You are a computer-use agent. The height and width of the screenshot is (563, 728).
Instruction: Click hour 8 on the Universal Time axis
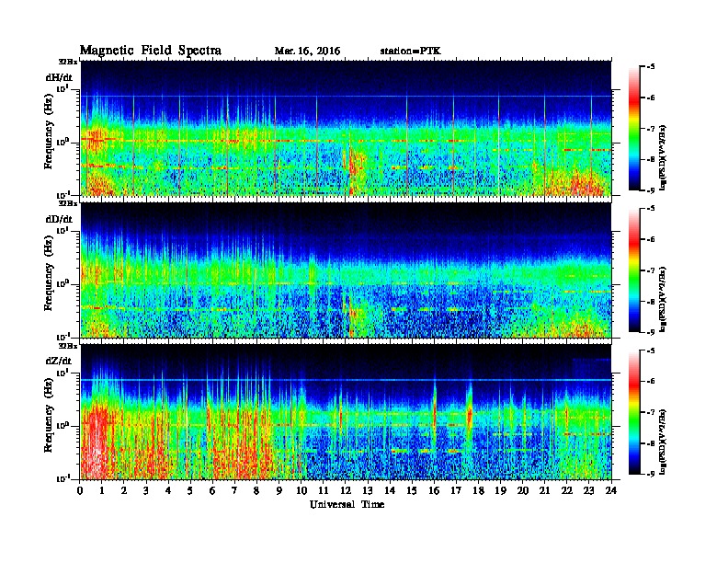tap(256, 491)
